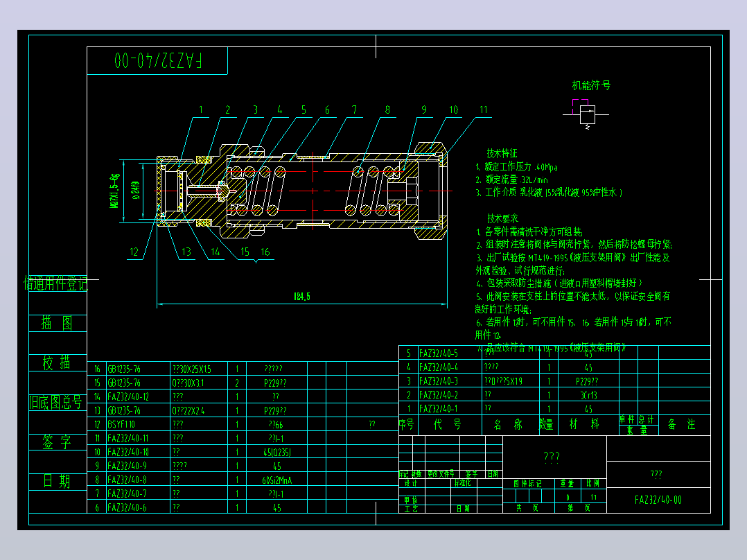This screenshot has height=560, width=747.
Task: Select the 旧底图总号 side label
Action: (55, 403)
